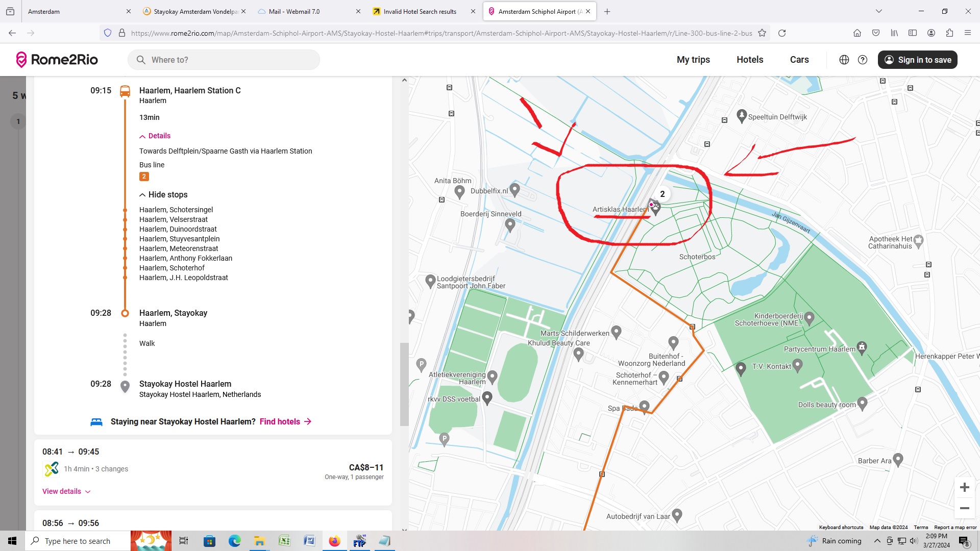
Task: Zoom in on the map
Action: (965, 487)
